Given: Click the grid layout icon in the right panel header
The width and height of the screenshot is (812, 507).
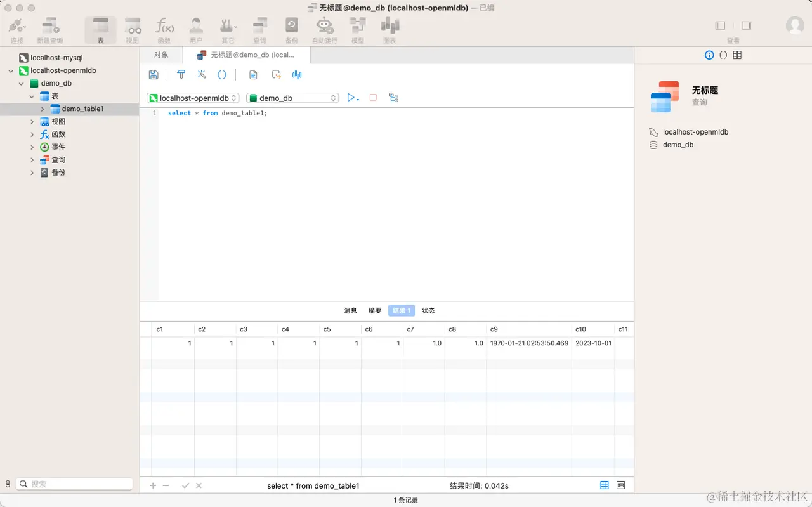Looking at the screenshot, I should [737, 55].
